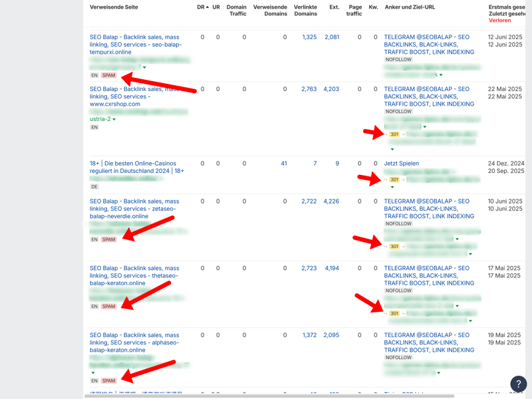The image size is (532, 399).
Task: Click SPAM badge under zetaseo-balap-neverdie.online
Action: point(109,239)
